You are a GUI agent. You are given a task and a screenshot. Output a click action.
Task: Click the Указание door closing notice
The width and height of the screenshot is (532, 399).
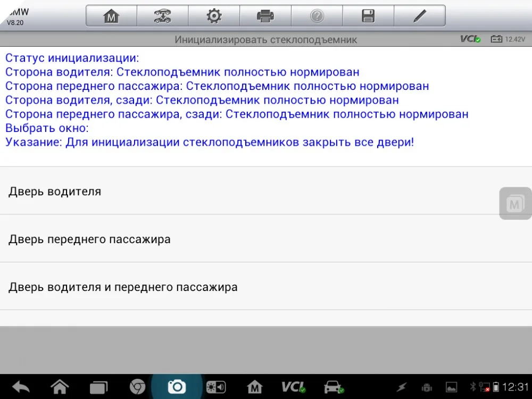pos(210,142)
